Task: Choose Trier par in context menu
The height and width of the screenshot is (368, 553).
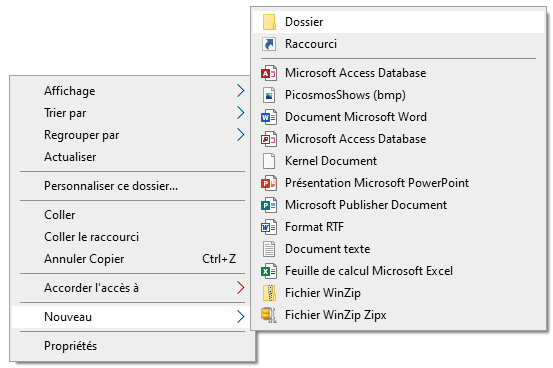Action: coord(130,113)
